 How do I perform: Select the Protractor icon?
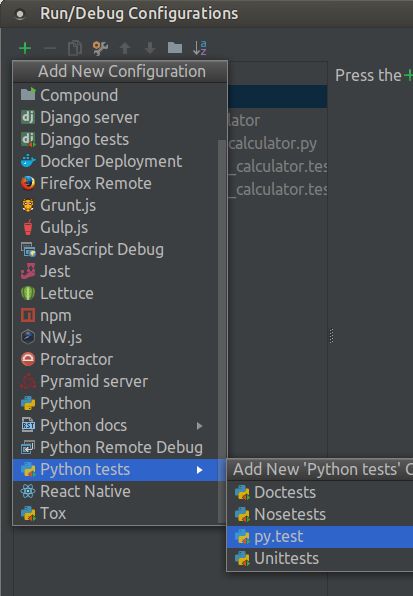click(x=28, y=359)
